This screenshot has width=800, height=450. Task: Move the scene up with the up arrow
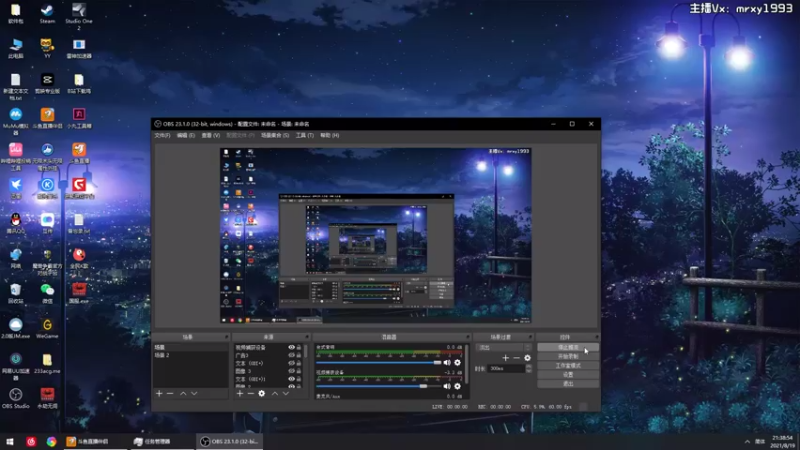point(183,393)
